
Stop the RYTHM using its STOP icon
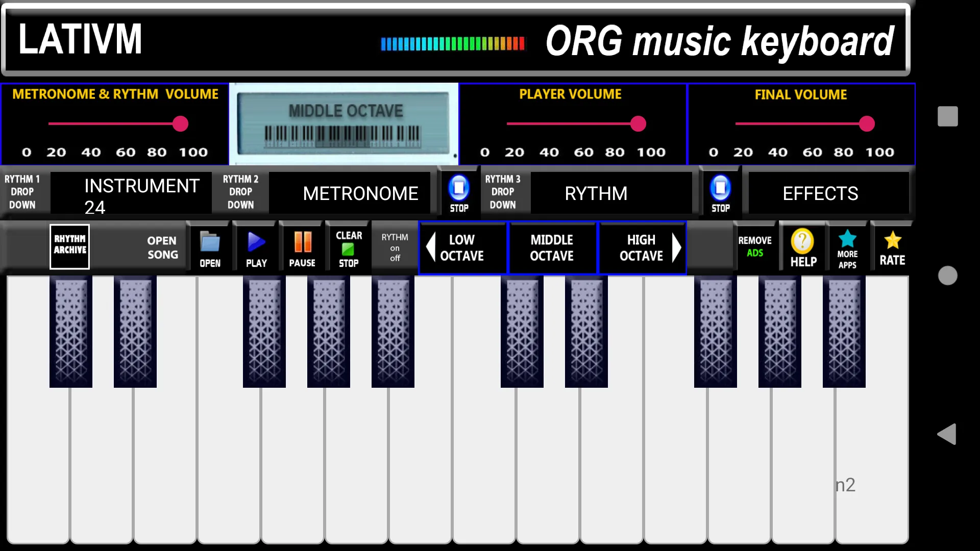[721, 193]
